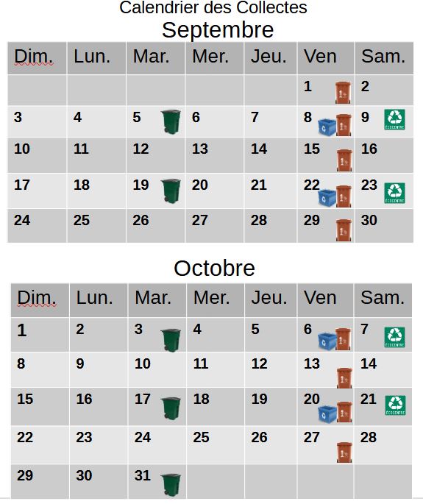Click the brown bin icon on September 29
Image resolution: width=423 pixels, height=504 pixels.
coord(344,230)
